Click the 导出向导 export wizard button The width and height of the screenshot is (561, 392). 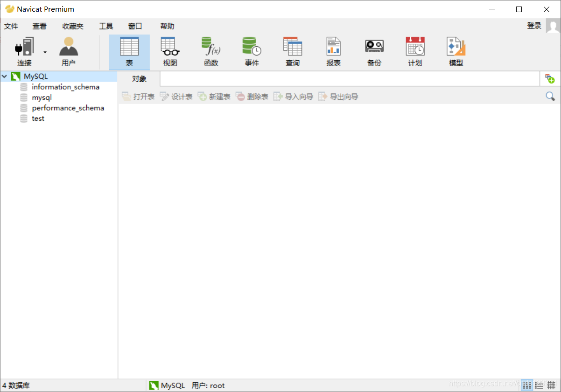(338, 97)
